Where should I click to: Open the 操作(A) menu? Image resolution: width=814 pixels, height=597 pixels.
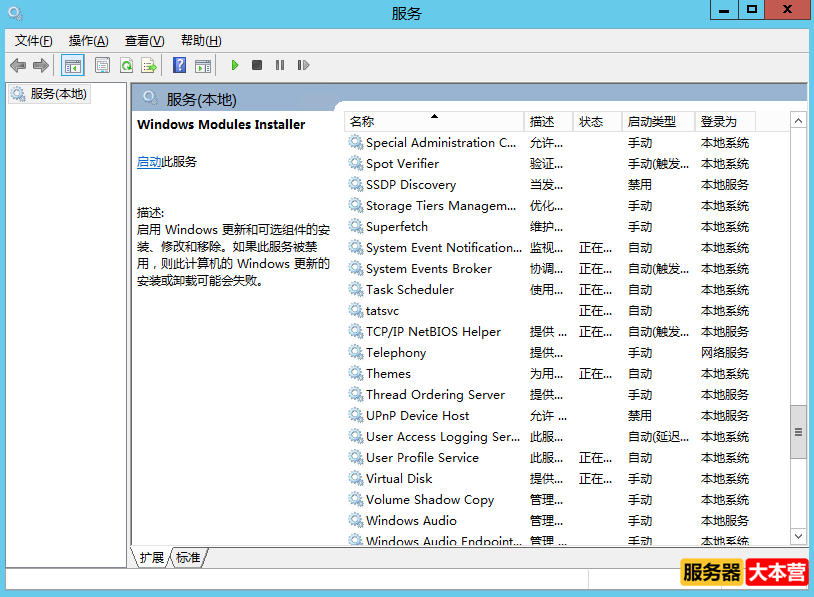tap(88, 40)
